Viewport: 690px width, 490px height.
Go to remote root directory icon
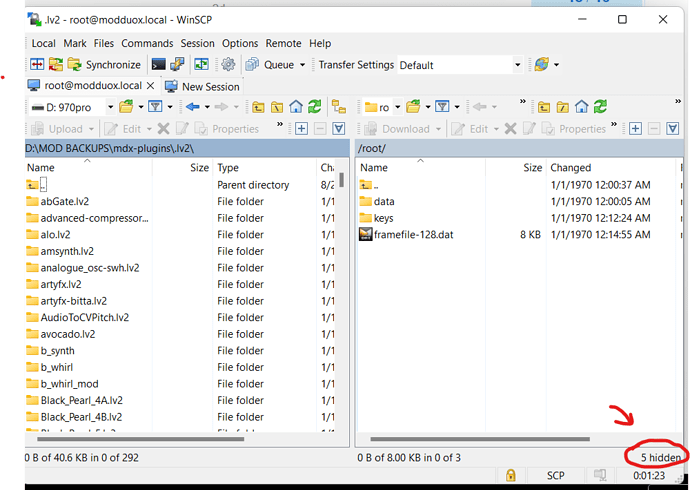tap(562, 106)
